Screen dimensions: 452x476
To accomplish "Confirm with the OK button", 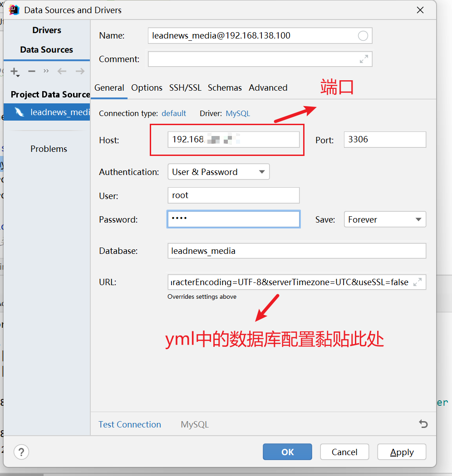I will 287,452.
